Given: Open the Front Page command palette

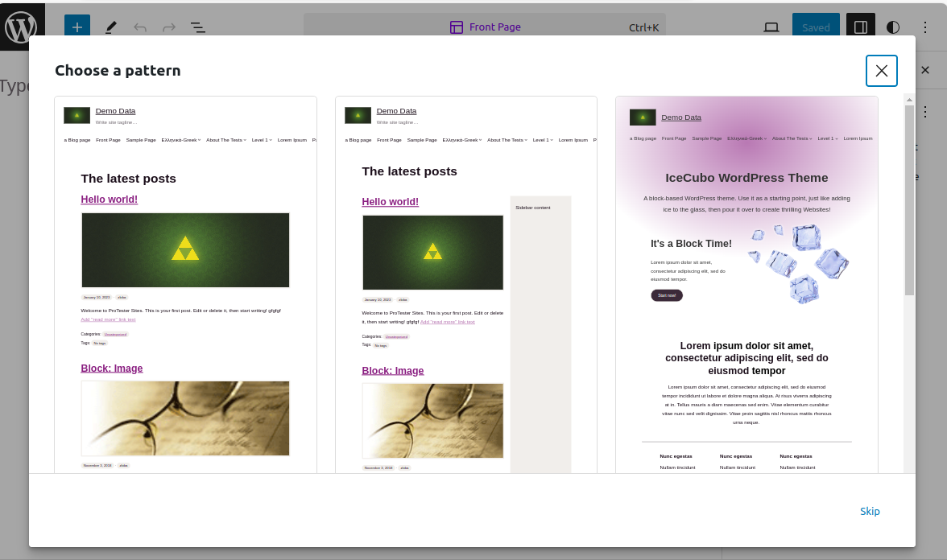Looking at the screenshot, I should pyautogui.click(x=485, y=27).
